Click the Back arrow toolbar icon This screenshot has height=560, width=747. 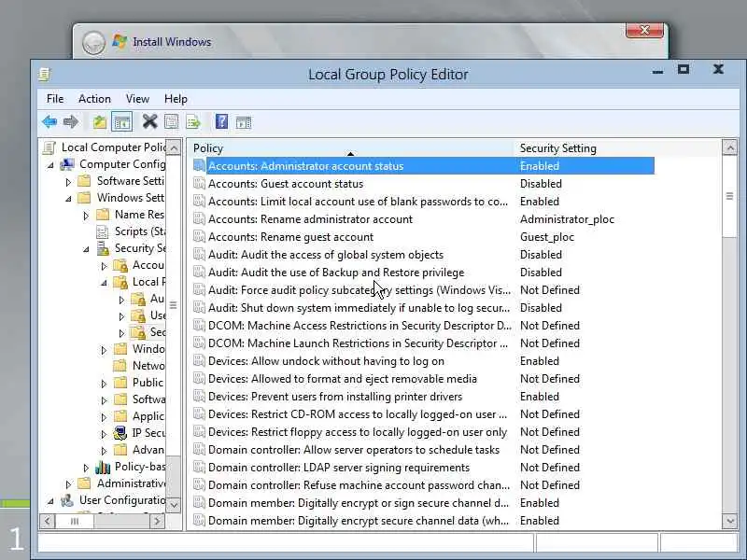49,122
